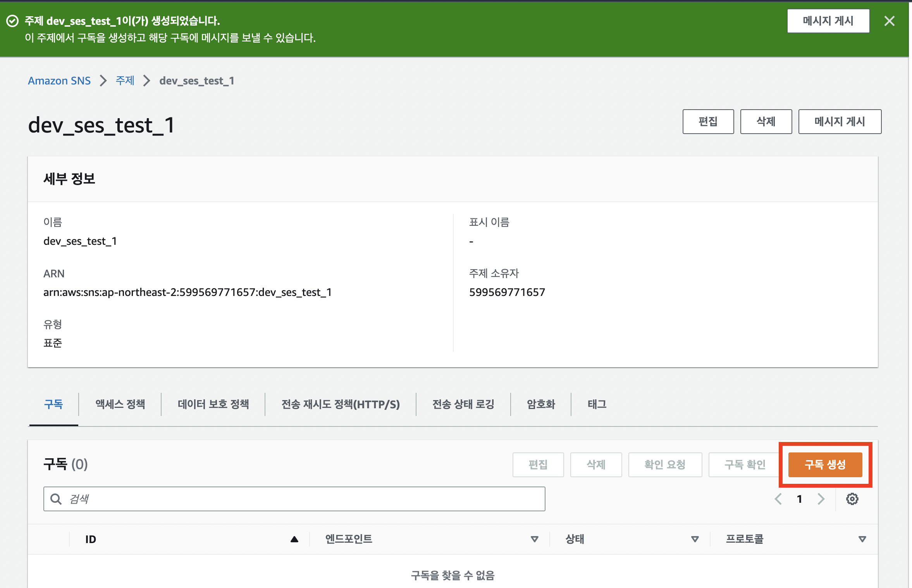The width and height of the screenshot is (912, 588).
Task: Click the topic 삭제 button
Action: (x=766, y=122)
